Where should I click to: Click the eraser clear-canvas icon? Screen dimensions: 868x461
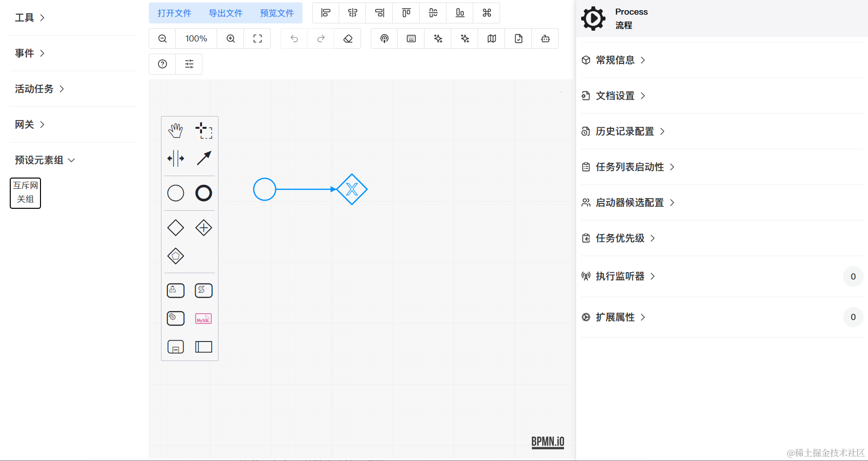tap(347, 38)
